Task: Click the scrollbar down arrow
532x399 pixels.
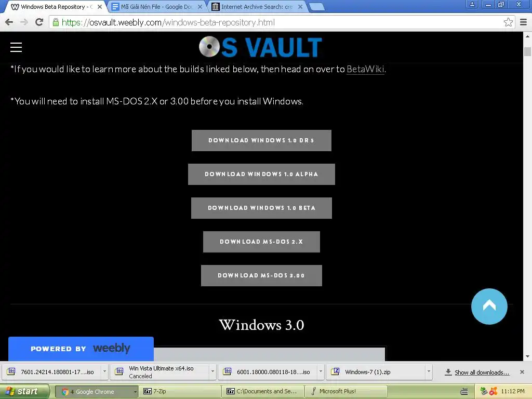Action: (x=527, y=356)
